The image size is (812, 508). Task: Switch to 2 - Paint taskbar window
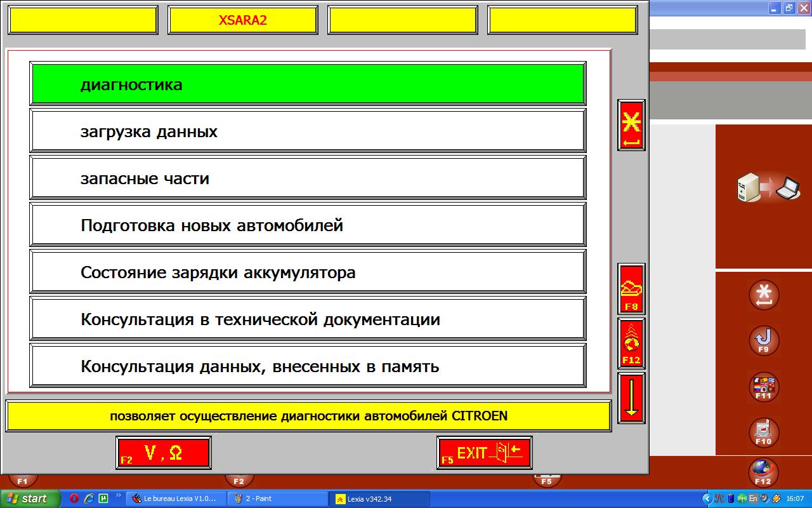click(278, 498)
